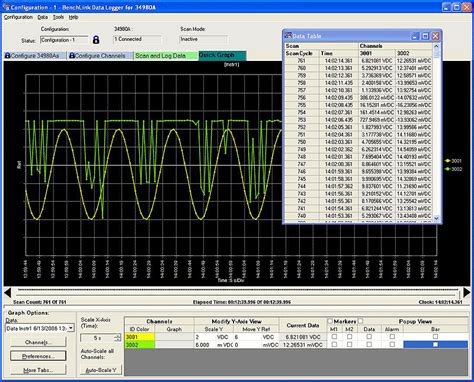Click the Time column header in Data Table
474x382 pixels.
coord(338,53)
